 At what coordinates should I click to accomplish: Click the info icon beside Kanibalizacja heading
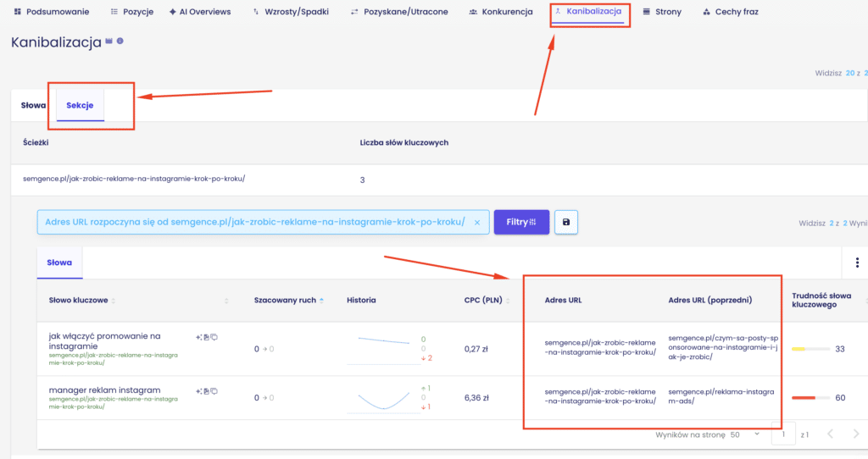[x=120, y=41]
